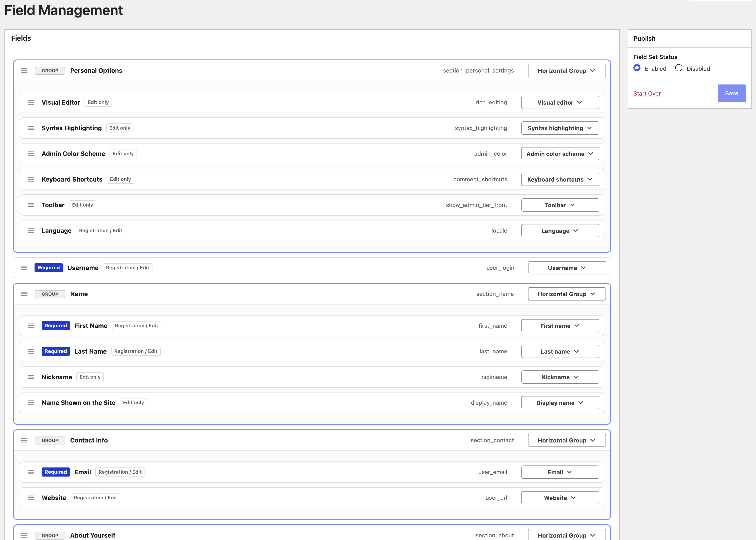
Task: Open Personal Options Horizontal Group dropdown
Action: [x=567, y=71]
